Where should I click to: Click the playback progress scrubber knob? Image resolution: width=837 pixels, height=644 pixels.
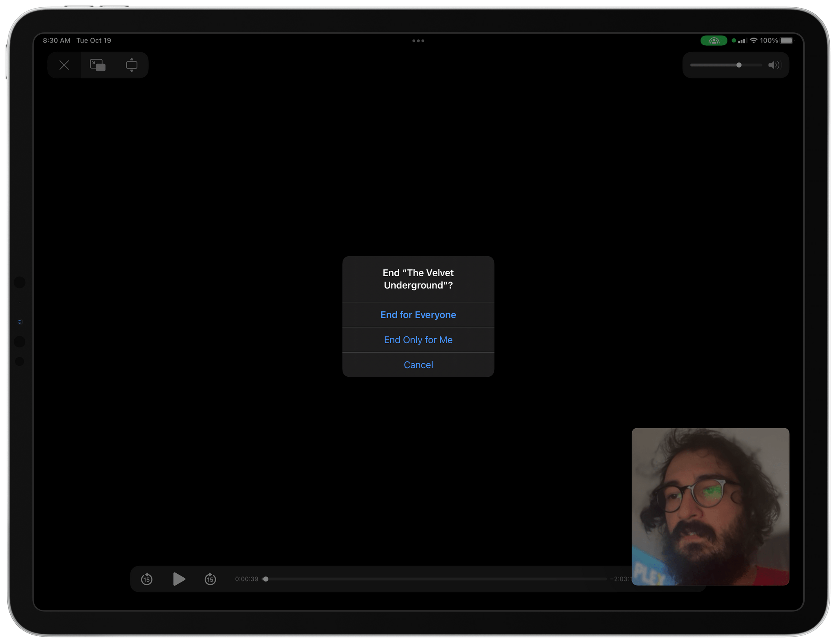pyautogui.click(x=266, y=579)
